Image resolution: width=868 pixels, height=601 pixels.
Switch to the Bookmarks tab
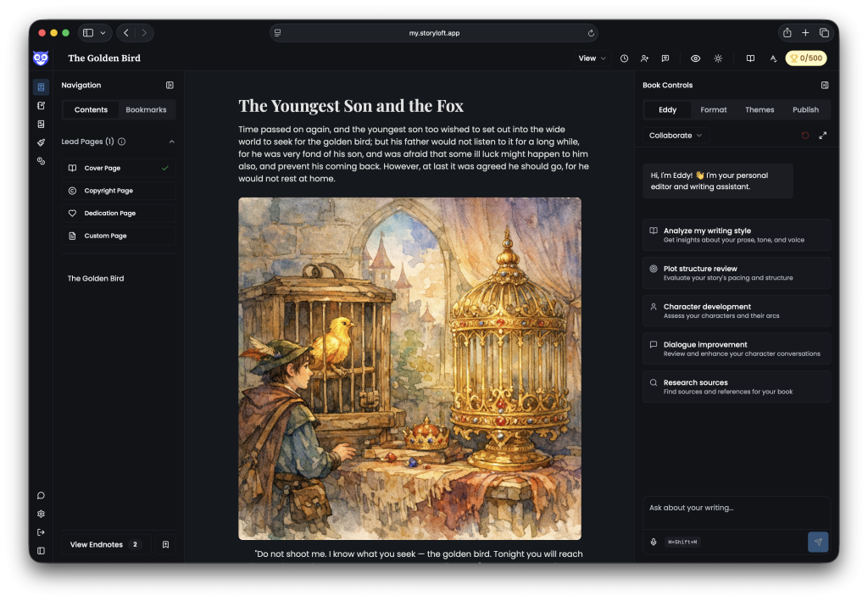tap(146, 109)
